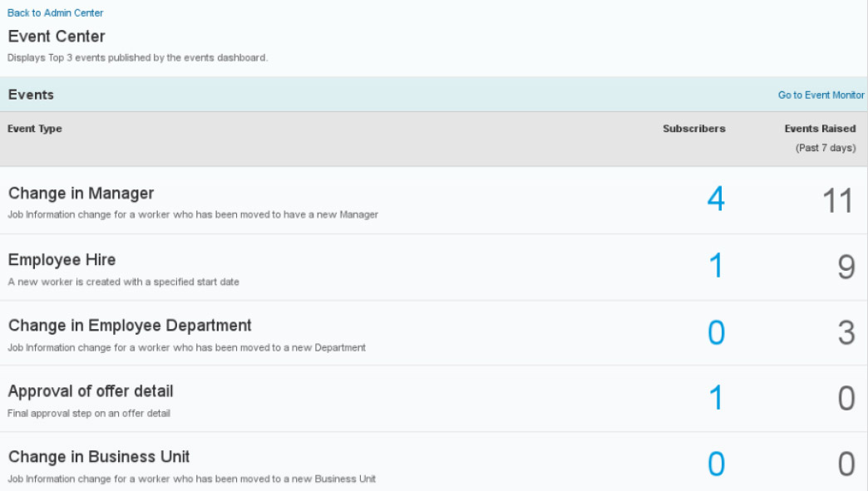Screen dimensions: 868x491
Task: Click the Subscribers column header
Action: point(693,129)
